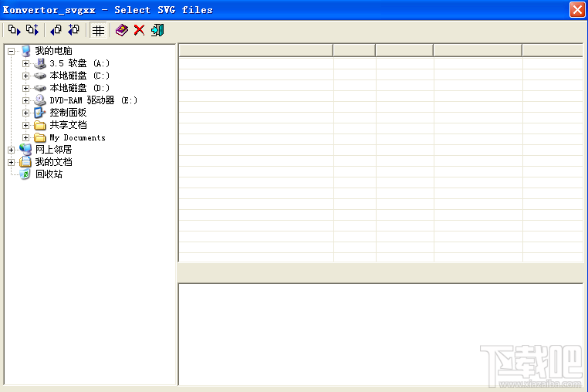Image resolution: width=588 pixels, height=392 pixels.
Task: Open help via the purple book icon
Action: pyautogui.click(x=121, y=30)
